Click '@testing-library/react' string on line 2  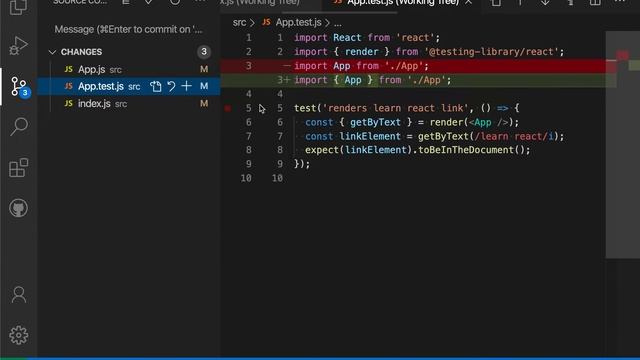coord(491,52)
